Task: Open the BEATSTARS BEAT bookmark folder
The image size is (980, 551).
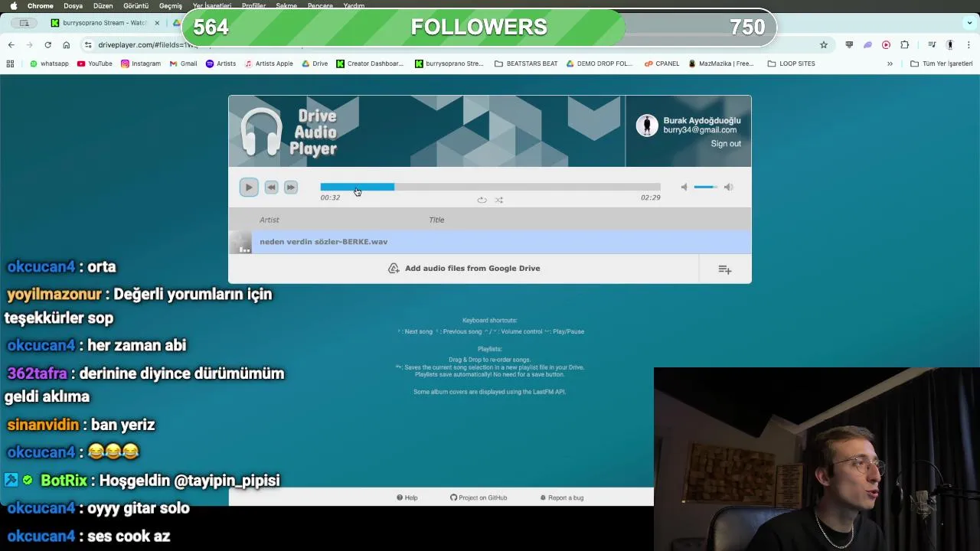Action: point(526,64)
